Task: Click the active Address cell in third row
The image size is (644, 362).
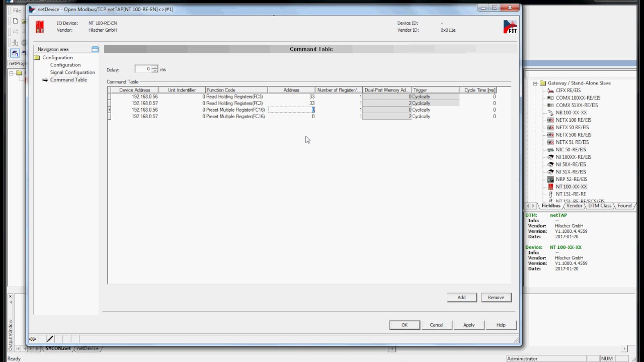Action: point(291,110)
